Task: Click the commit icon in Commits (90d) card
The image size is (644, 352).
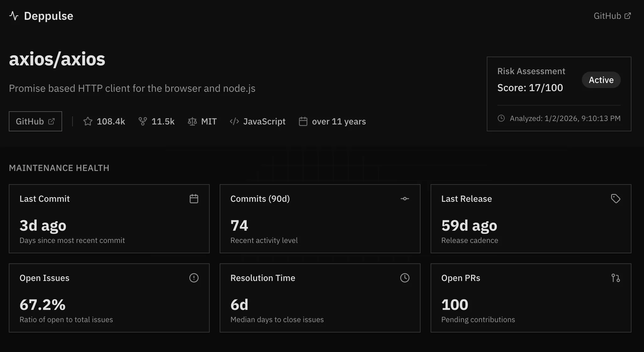Action: (x=405, y=199)
